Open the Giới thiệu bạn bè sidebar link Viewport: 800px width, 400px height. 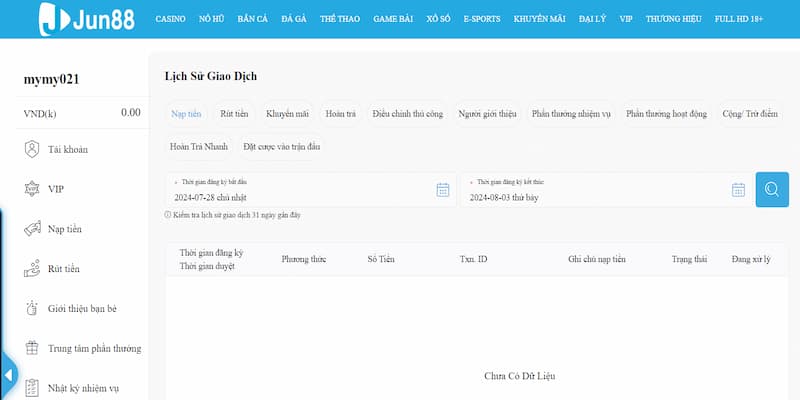82,309
